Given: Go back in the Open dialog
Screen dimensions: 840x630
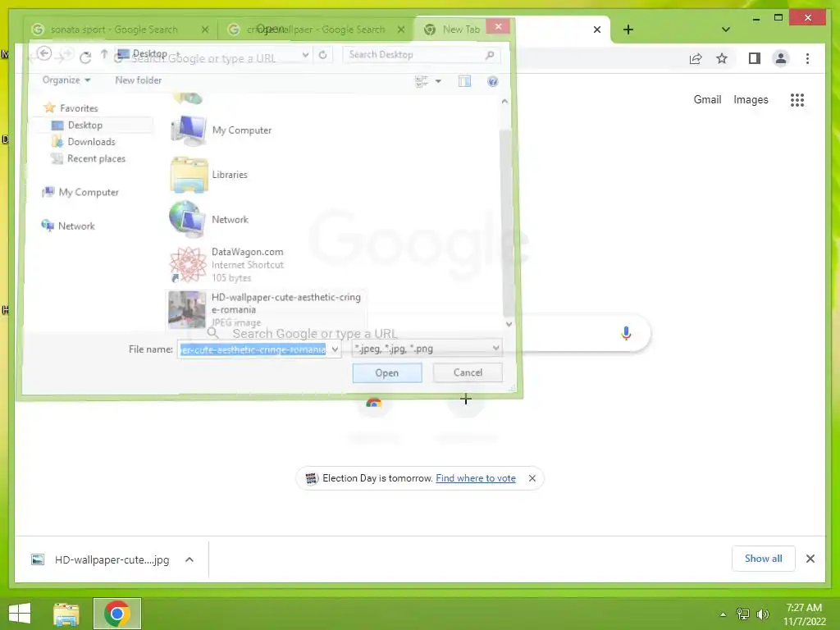Looking at the screenshot, I should point(44,53).
